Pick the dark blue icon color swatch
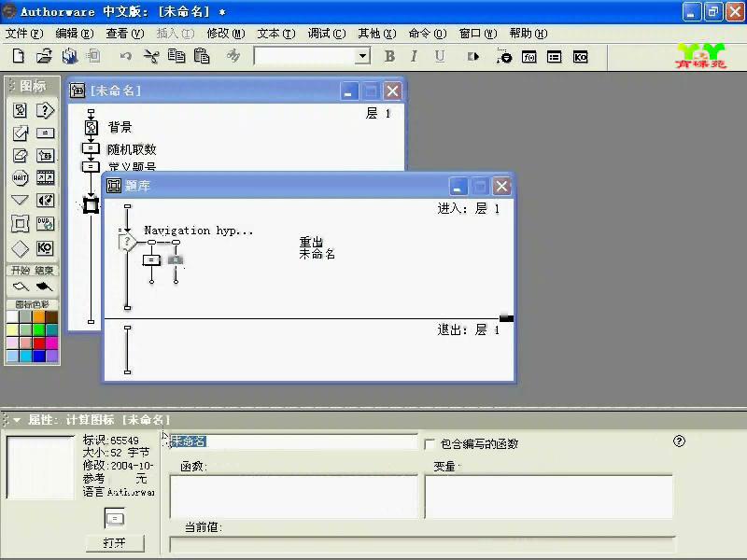This screenshot has height=560, width=747. pyautogui.click(x=39, y=356)
